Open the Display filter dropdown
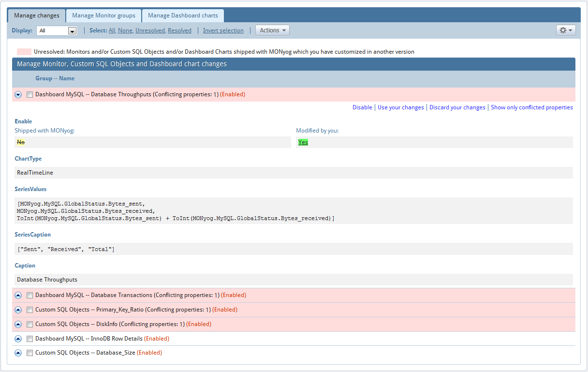Viewport: 588px width, 372px height. [x=57, y=30]
